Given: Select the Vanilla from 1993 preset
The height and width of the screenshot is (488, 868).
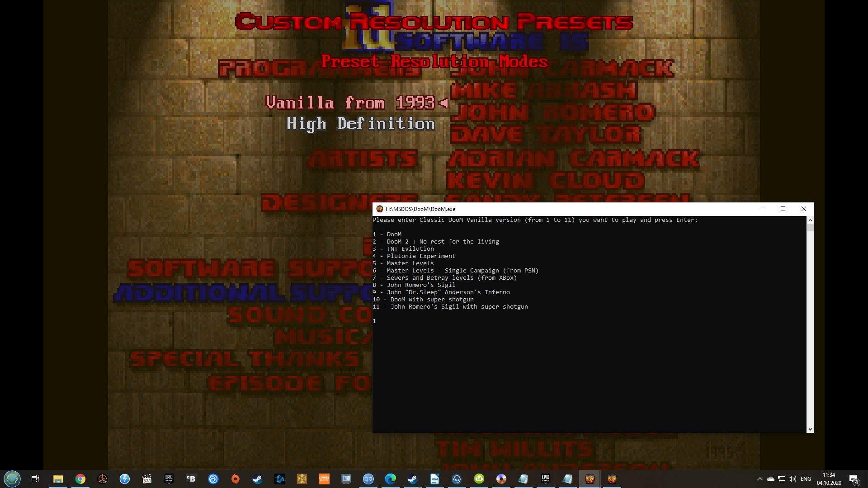Looking at the screenshot, I should (350, 103).
